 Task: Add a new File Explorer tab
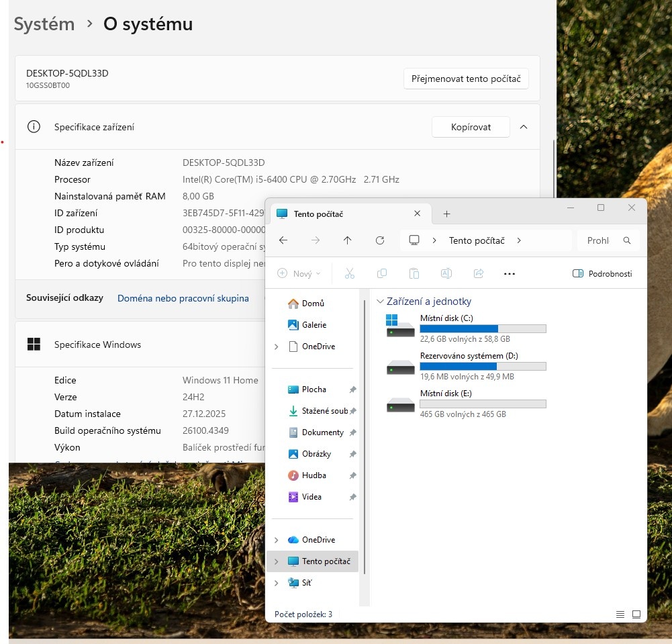pos(446,214)
